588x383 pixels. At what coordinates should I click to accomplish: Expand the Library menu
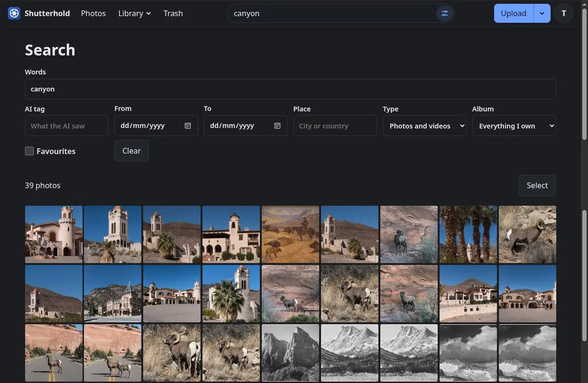[x=134, y=13]
